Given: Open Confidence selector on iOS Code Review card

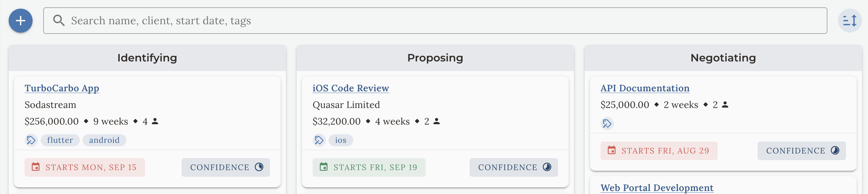Looking at the screenshot, I should (513, 167).
